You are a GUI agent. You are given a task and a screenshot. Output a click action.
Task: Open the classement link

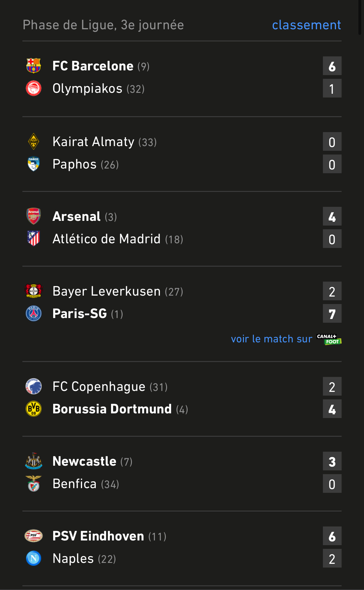tap(306, 25)
